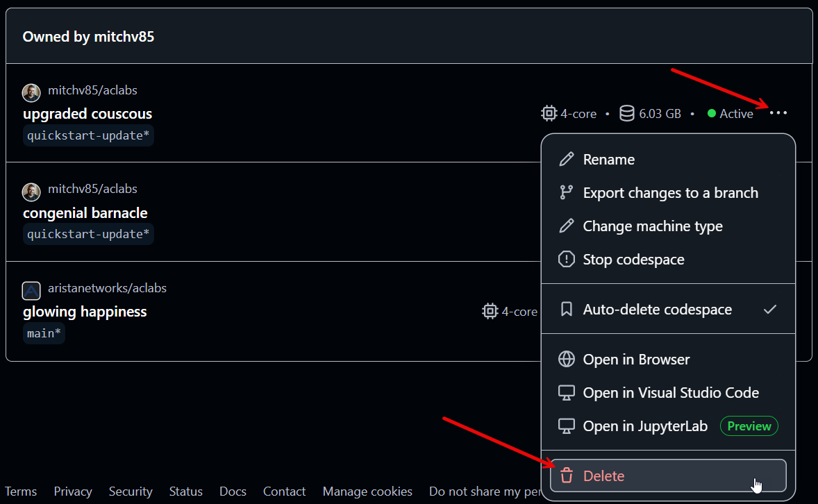
Task: Click the pencil icon beside Change machine type
Action: [567, 226]
